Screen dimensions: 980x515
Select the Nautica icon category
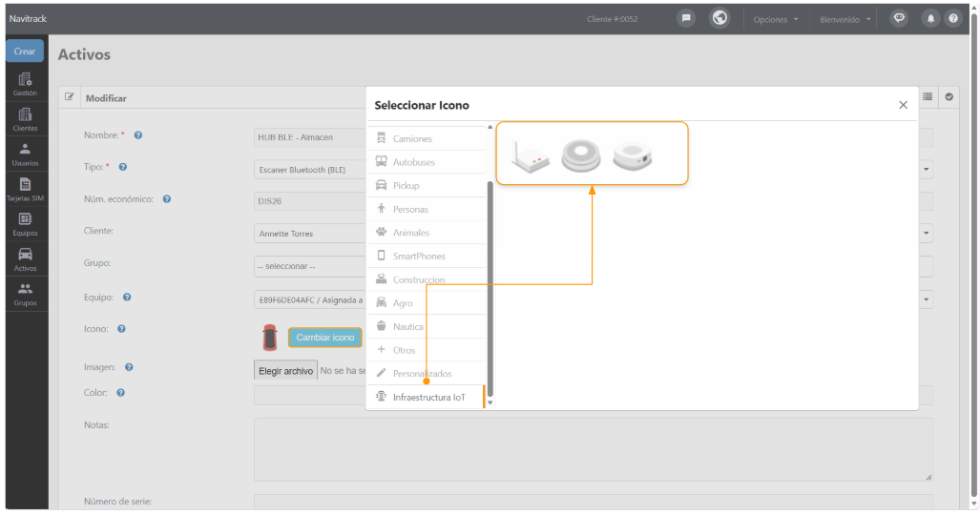(427, 327)
